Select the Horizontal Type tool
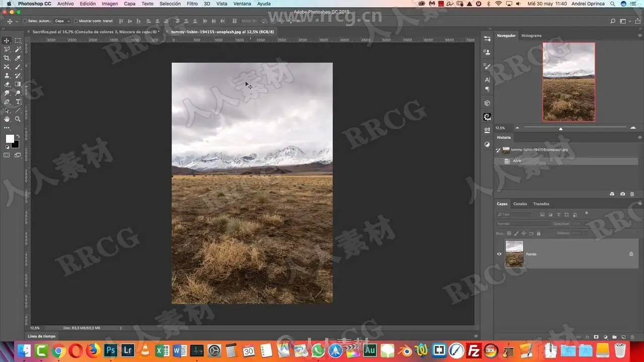Image resolution: width=644 pixels, height=362 pixels. (x=18, y=102)
